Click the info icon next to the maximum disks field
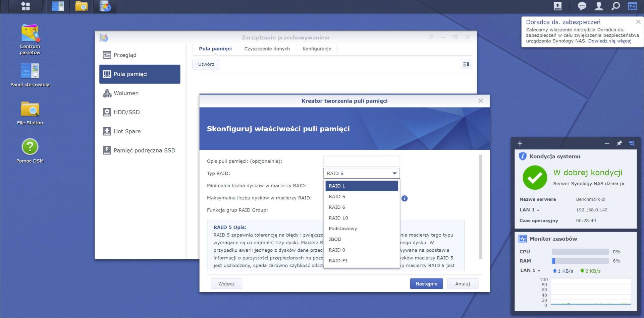The width and height of the screenshot is (644, 318). click(x=405, y=198)
